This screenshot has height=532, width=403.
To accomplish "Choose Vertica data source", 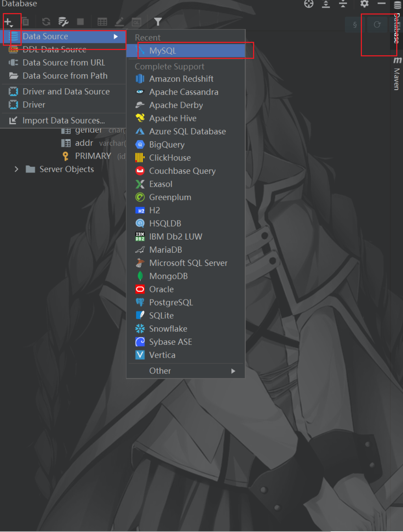I will pos(186,355).
